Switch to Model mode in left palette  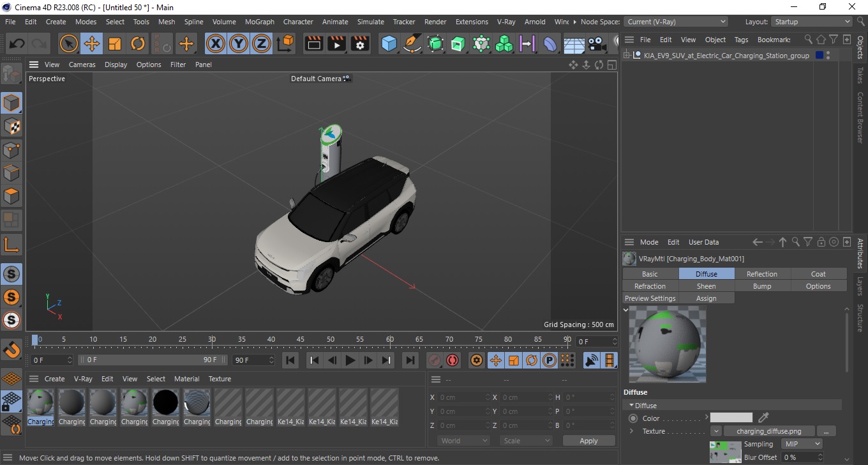(x=11, y=103)
